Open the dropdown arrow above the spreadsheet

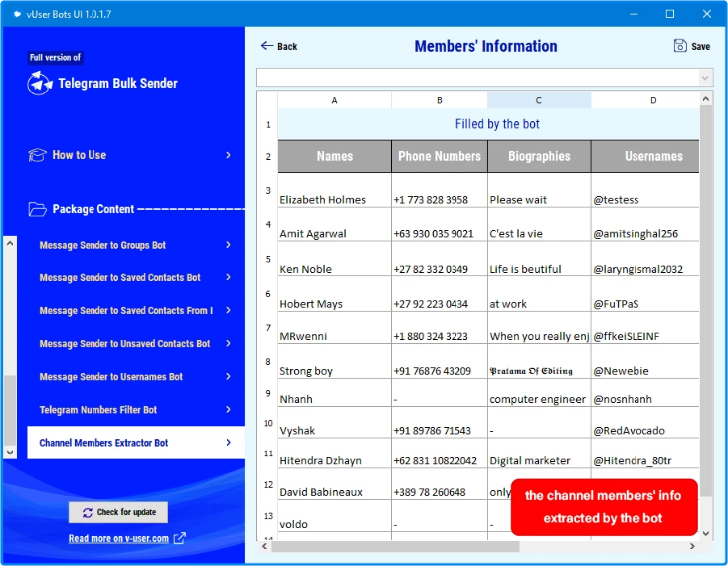[705, 78]
